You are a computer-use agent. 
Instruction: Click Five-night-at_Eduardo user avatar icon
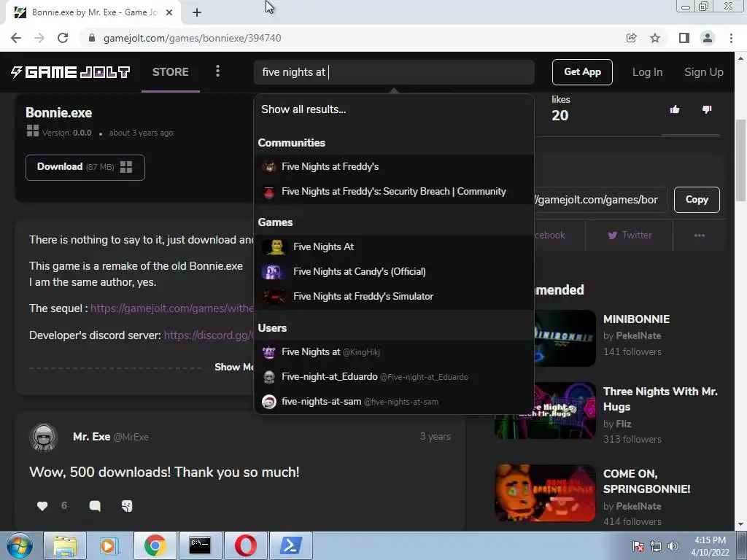point(269,377)
